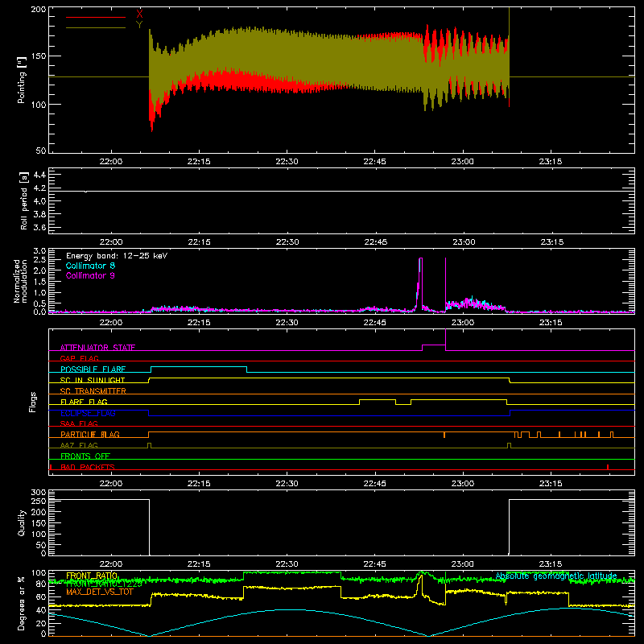The image size is (644, 644).
Task: Select the magenta 'Collimator 9' legend entry
Action: tap(90, 275)
